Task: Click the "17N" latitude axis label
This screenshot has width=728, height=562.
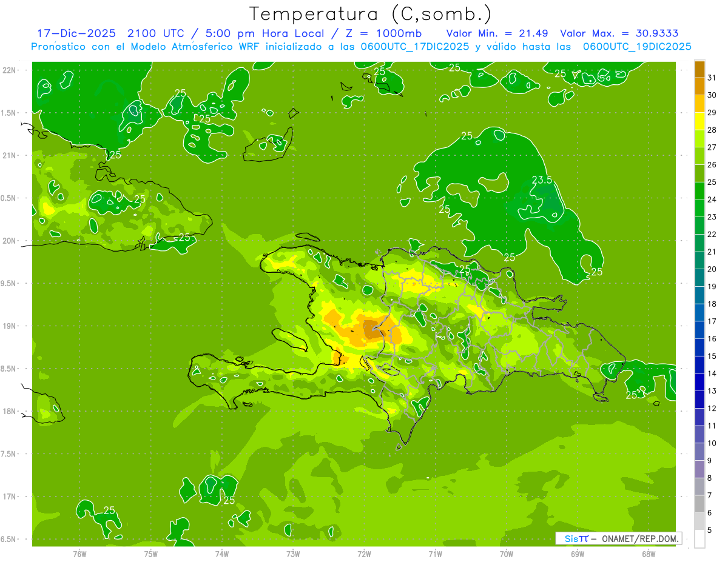Action: [9, 497]
